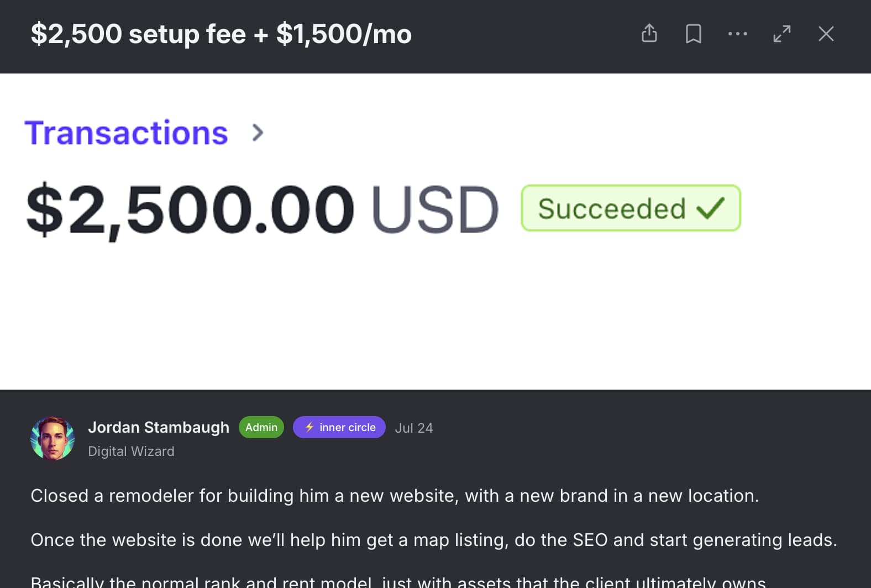Click the post title about the setup fee
Image resolution: width=871 pixels, height=588 pixels.
[x=221, y=34]
